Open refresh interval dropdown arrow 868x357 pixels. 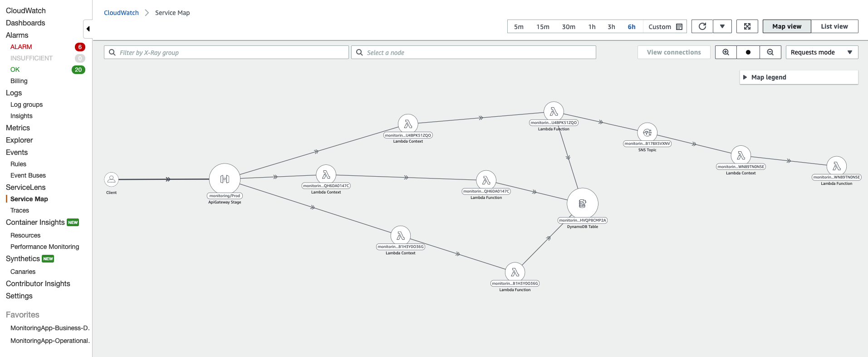(x=722, y=26)
